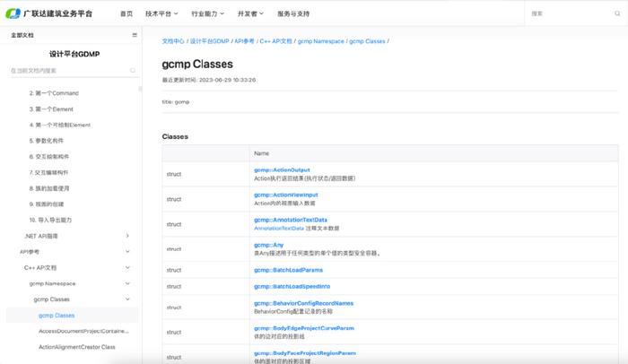Click the top search input field
The width and height of the screenshot is (628, 364).
[572, 13]
